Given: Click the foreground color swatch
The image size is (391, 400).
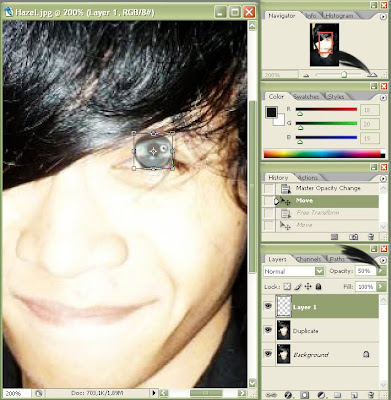Looking at the screenshot, I should [271, 113].
